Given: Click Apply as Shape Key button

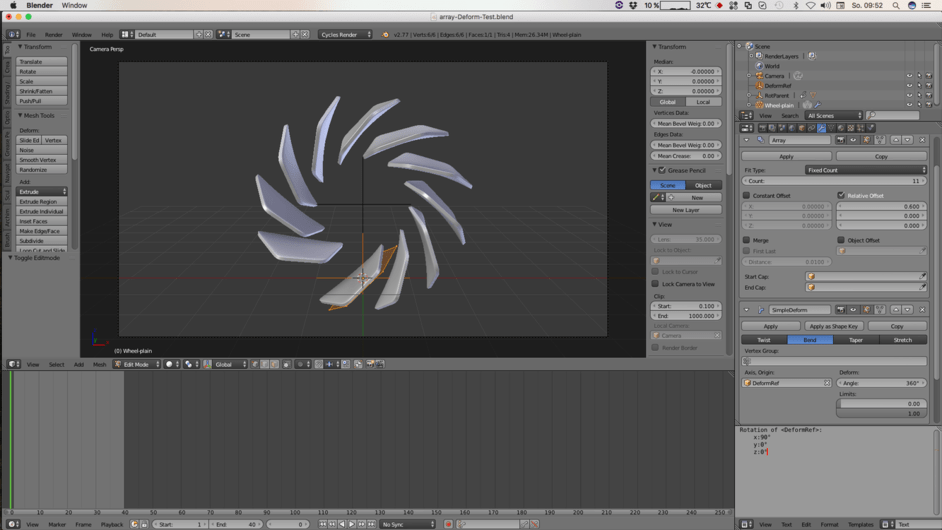Looking at the screenshot, I should click(833, 326).
